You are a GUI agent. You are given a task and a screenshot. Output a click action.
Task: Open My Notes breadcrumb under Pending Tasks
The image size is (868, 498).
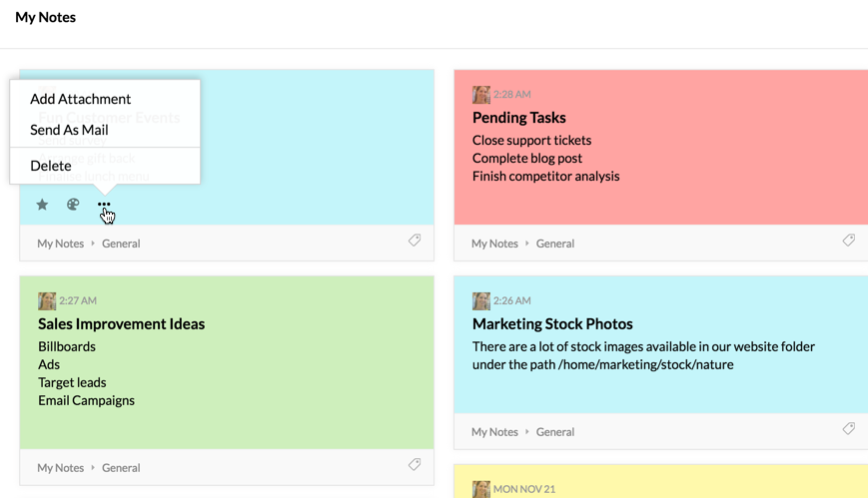(x=494, y=244)
